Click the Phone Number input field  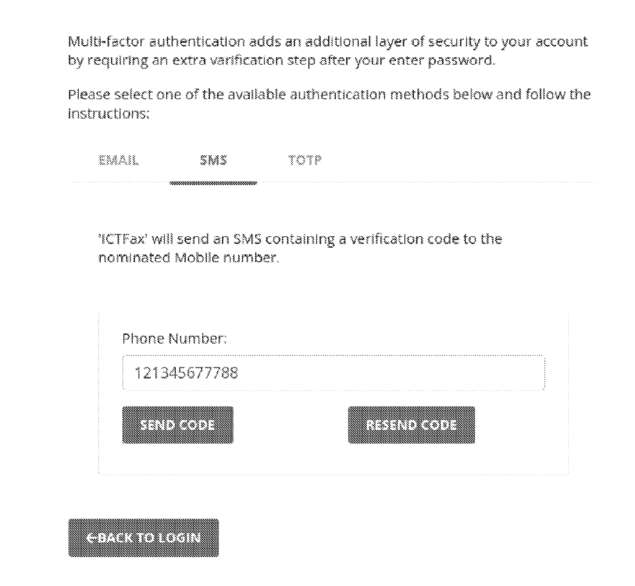click(333, 373)
